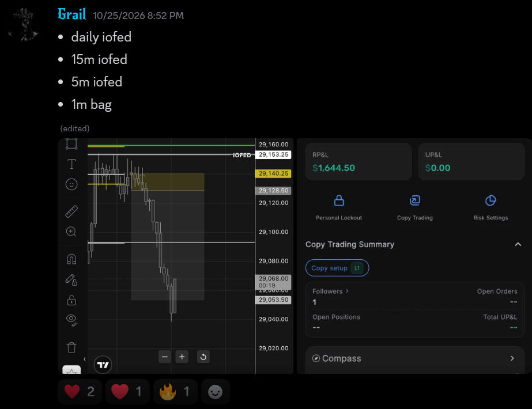The height and width of the screenshot is (409, 532).
Task: Open the emoji sticker tool in chart toolbar
Action: (x=71, y=184)
